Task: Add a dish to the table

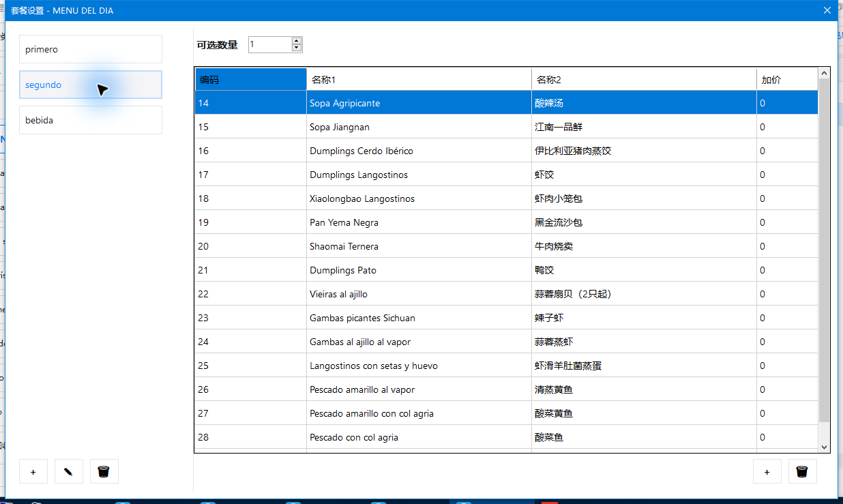Action: (x=767, y=471)
